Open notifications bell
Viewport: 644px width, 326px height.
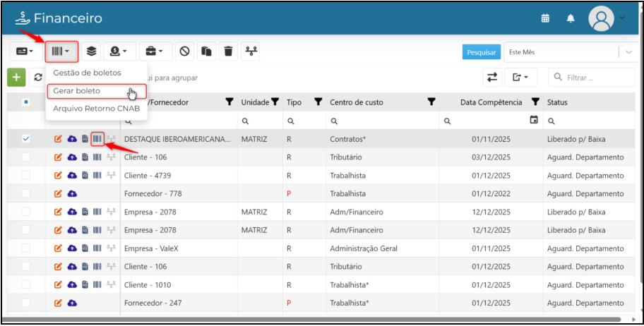[571, 18]
